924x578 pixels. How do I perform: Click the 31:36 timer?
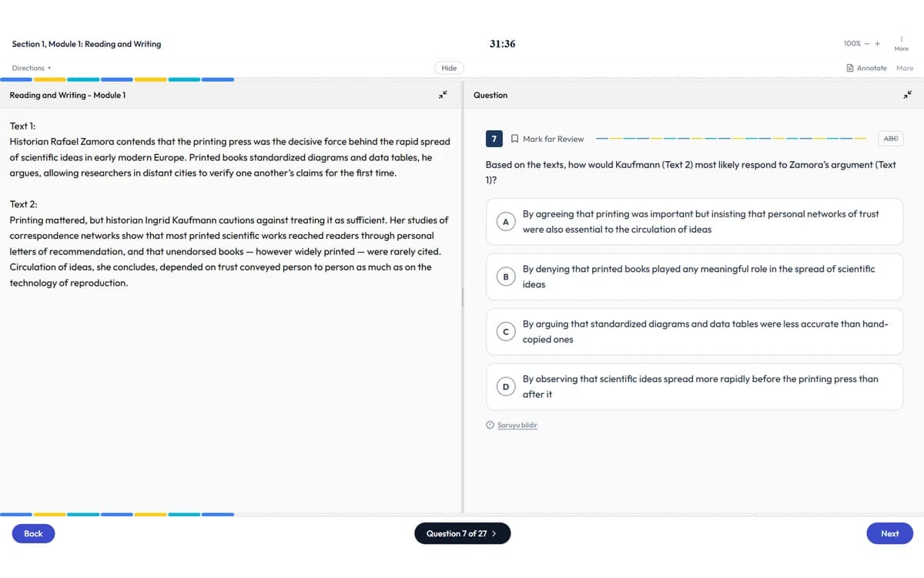pyautogui.click(x=502, y=44)
